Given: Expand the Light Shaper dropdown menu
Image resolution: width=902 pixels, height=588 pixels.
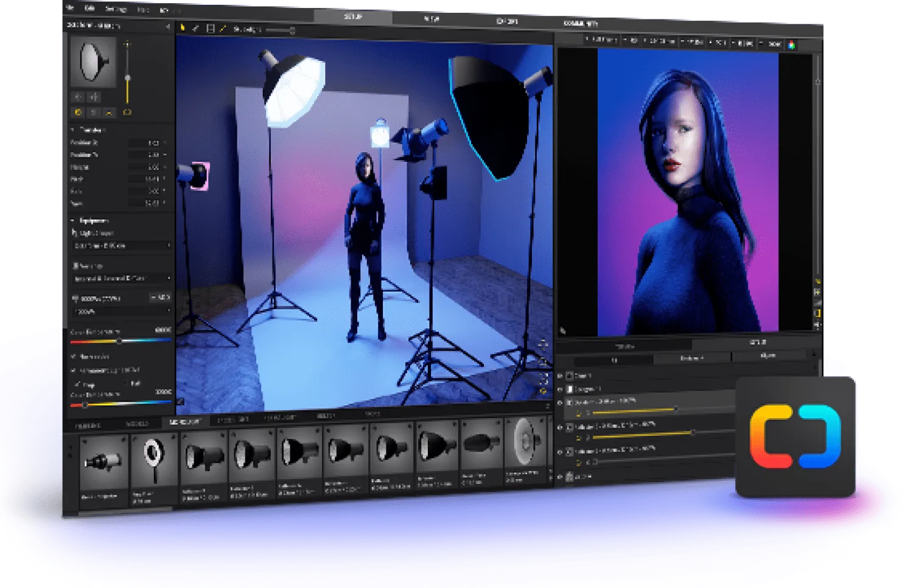Looking at the screenshot, I should point(121,246).
